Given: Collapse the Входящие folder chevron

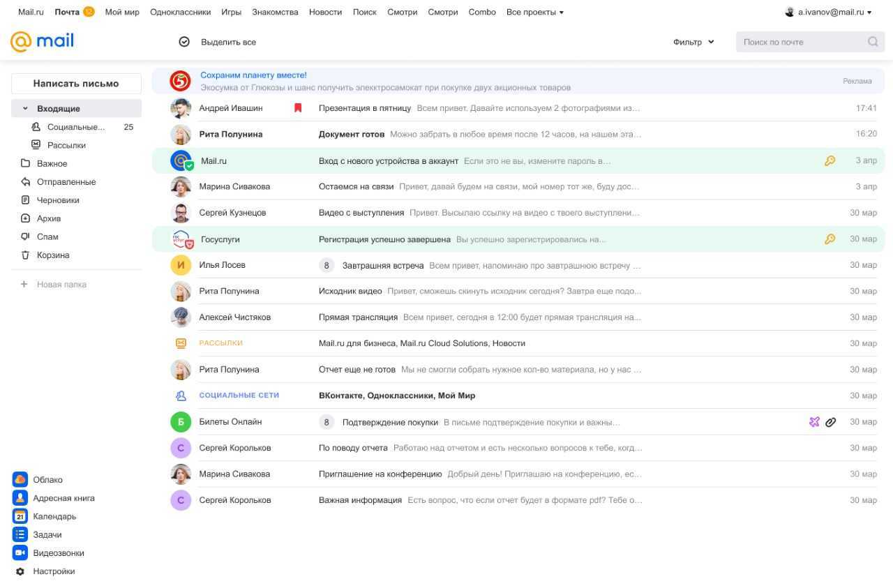Looking at the screenshot, I should click(25, 109).
